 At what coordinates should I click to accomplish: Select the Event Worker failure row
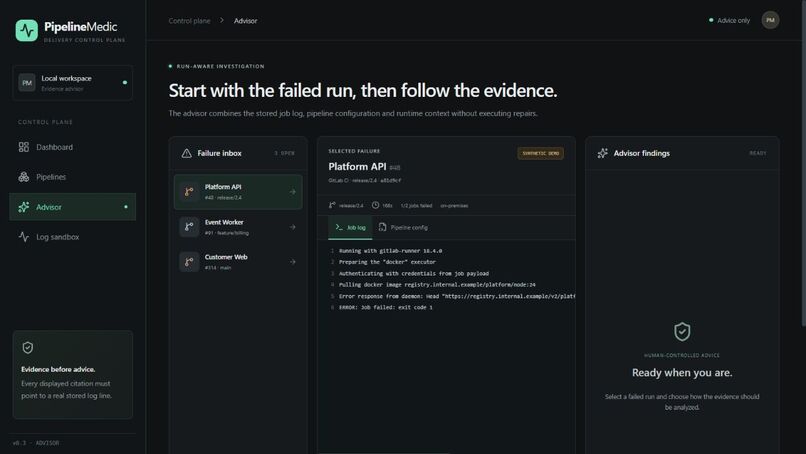pyautogui.click(x=238, y=227)
